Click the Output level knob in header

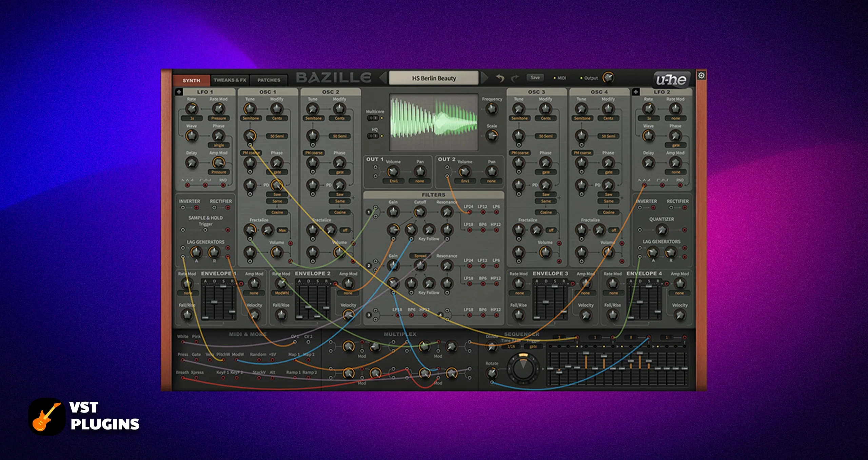pos(608,78)
